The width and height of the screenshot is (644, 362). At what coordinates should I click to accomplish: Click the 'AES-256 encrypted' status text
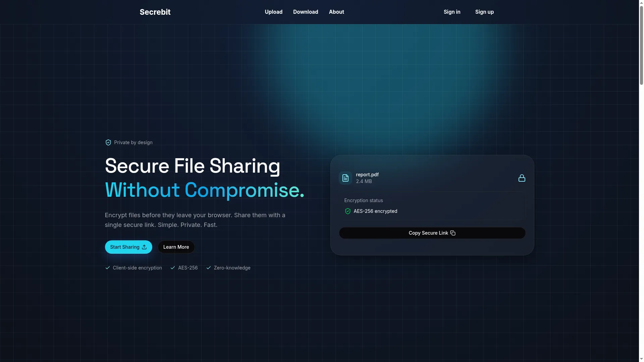click(x=375, y=211)
